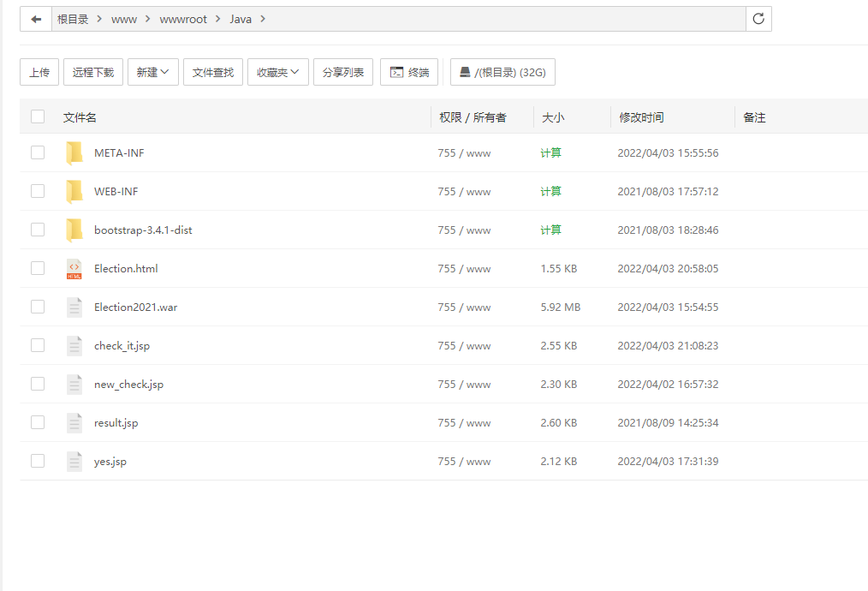Check the Election.html row checkbox
Screen dimensions: 868x591
click(38, 268)
